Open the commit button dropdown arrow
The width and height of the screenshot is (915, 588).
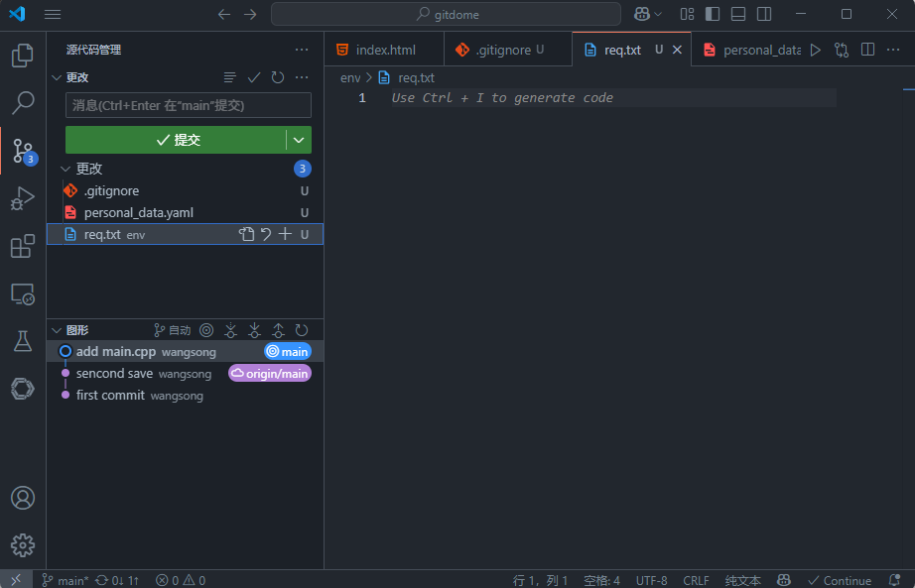299,140
